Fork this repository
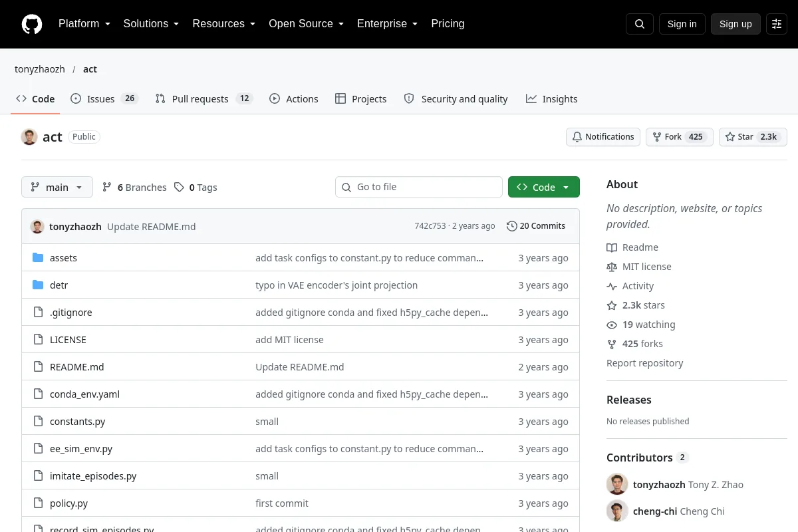Image resolution: width=798 pixels, height=532 pixels. click(x=680, y=137)
